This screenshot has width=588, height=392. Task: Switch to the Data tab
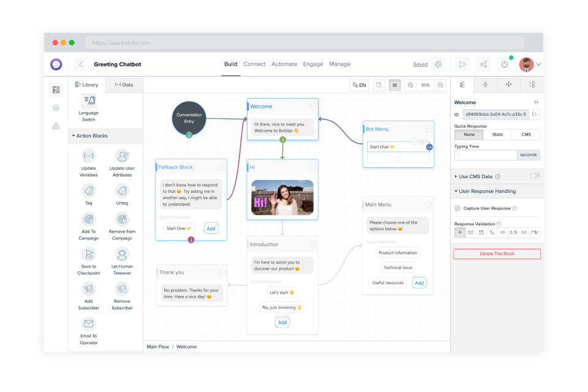pos(124,85)
